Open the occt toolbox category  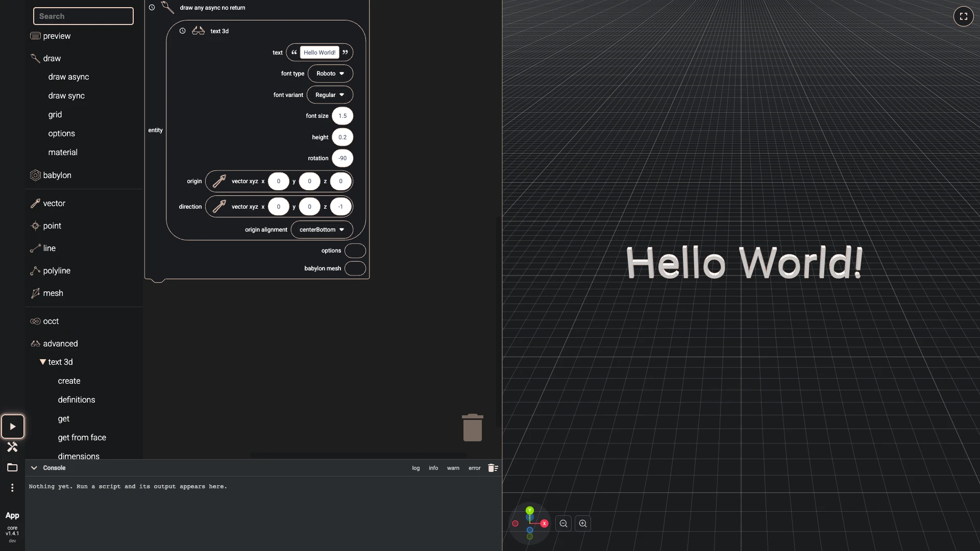click(51, 321)
